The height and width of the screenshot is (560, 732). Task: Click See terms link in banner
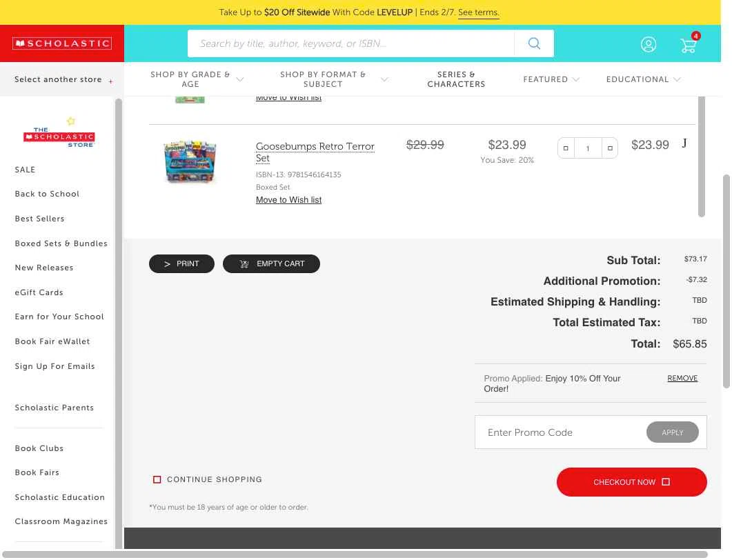click(x=479, y=12)
